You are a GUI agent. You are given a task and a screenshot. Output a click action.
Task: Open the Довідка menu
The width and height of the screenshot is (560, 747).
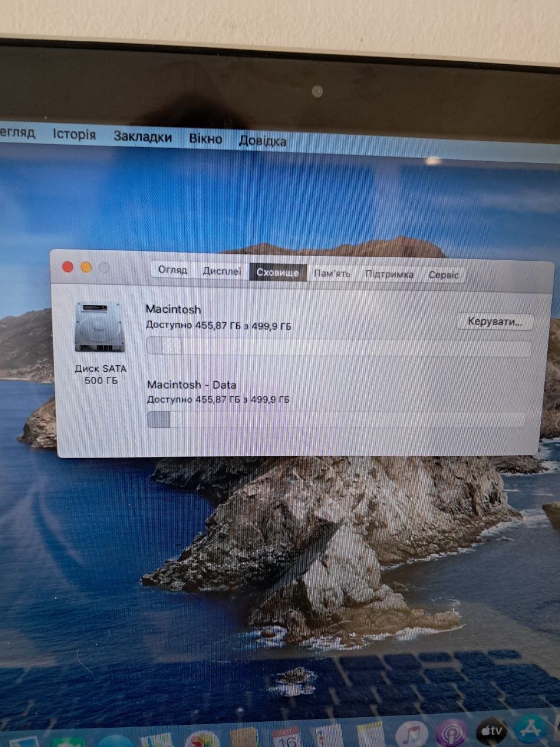pyautogui.click(x=262, y=141)
